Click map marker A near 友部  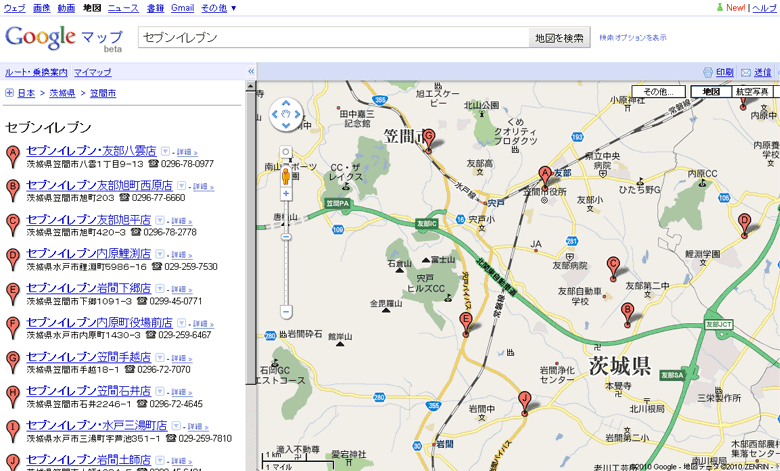coord(545,174)
